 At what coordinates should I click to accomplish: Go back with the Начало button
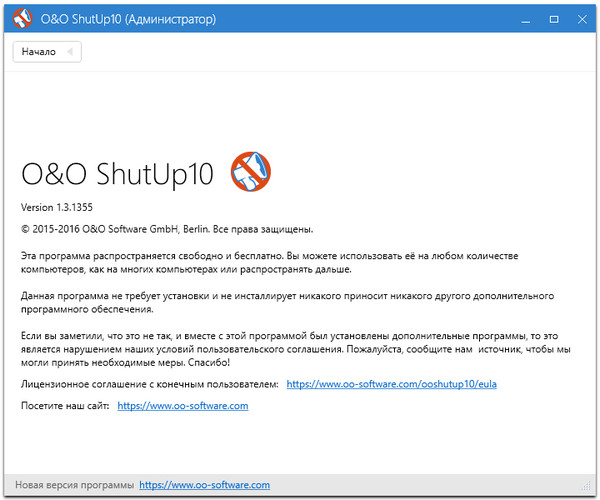pyautogui.click(x=40, y=52)
